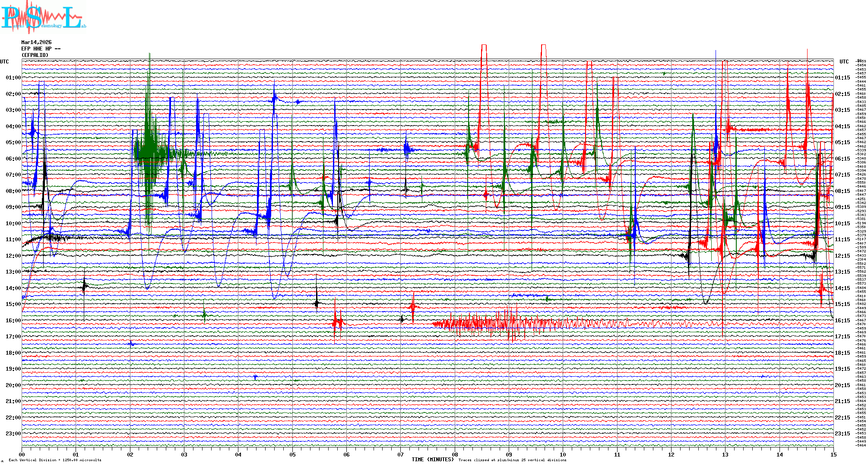Select the EFP HHE HP station text
This screenshot has width=868, height=466.
point(41,49)
